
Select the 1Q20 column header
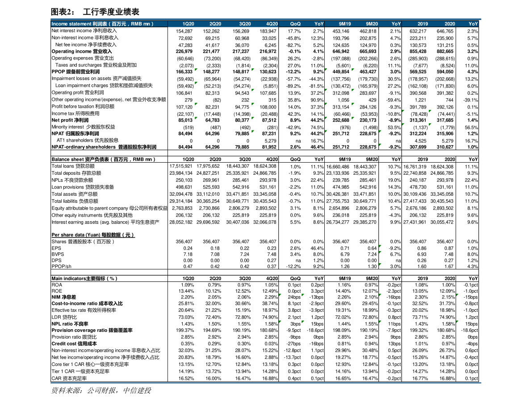188,24
